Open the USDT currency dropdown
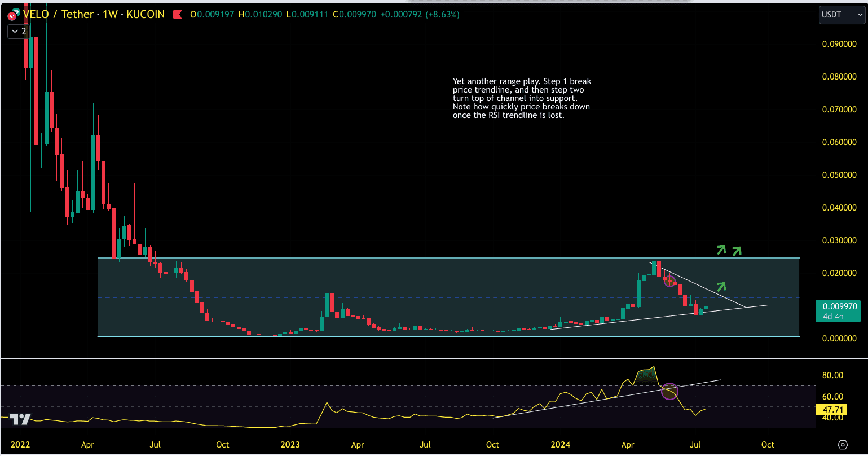 pos(841,15)
